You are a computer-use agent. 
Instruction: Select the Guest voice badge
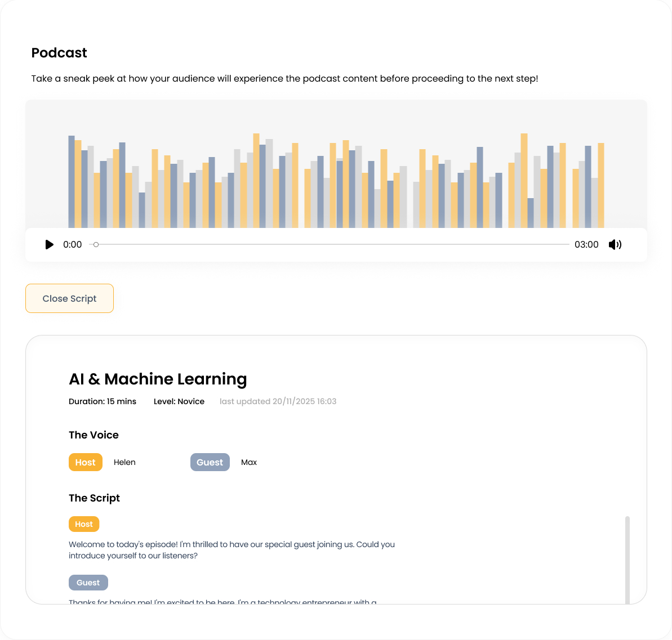tap(210, 462)
